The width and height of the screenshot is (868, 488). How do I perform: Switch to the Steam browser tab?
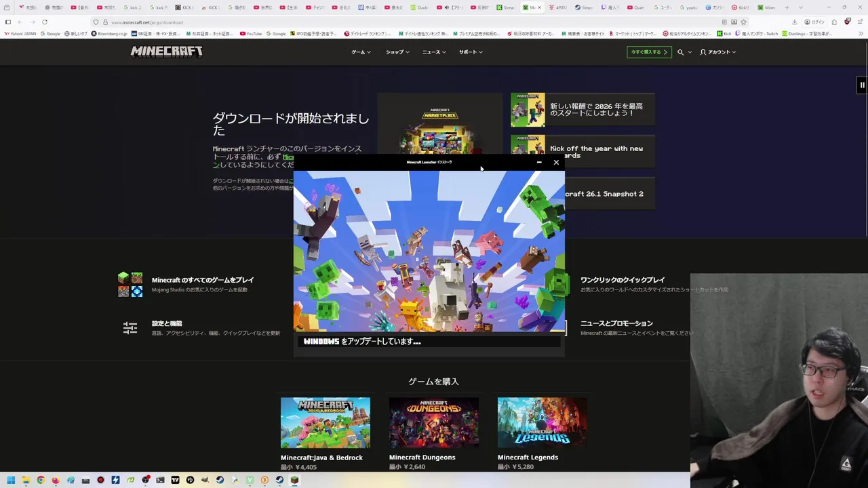tap(583, 7)
